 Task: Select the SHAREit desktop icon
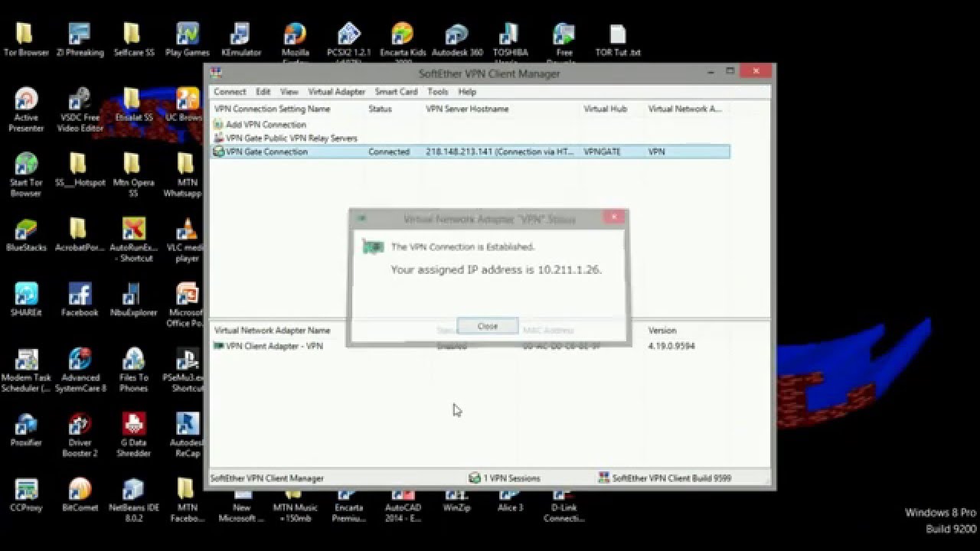point(26,301)
